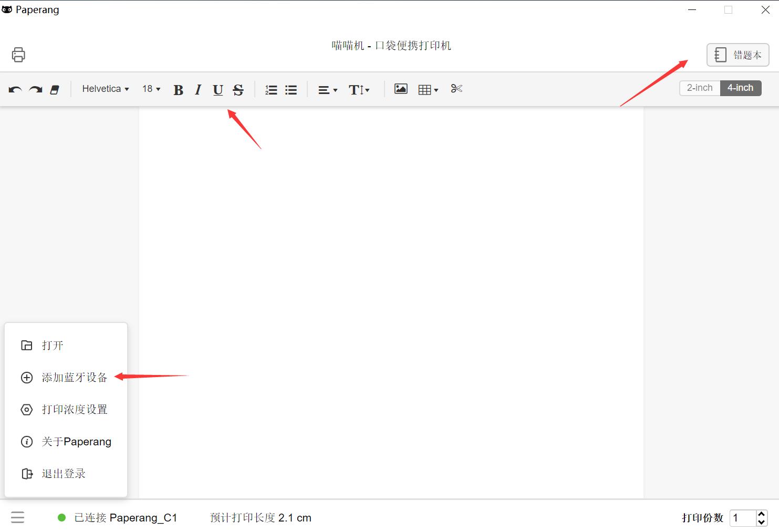
Task: Click the printer icon to print
Action: pyautogui.click(x=18, y=55)
